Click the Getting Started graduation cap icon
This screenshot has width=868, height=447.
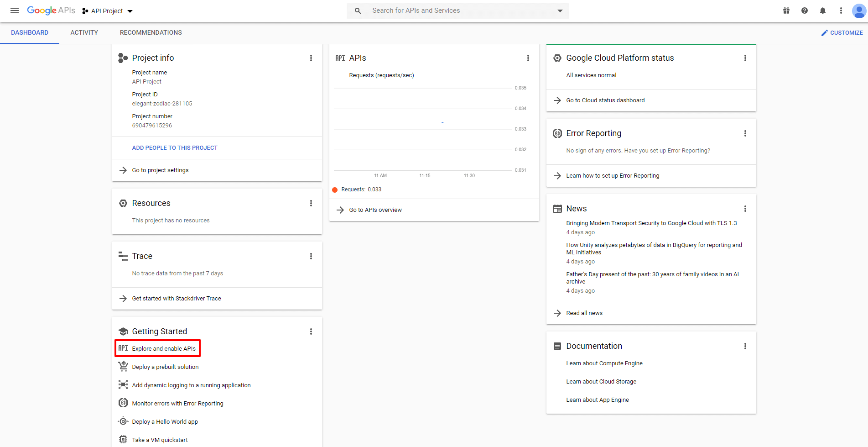(x=123, y=331)
